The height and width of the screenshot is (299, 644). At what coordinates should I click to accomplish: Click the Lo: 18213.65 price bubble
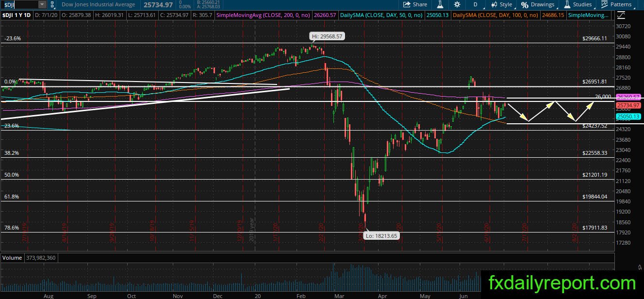[x=381, y=236]
